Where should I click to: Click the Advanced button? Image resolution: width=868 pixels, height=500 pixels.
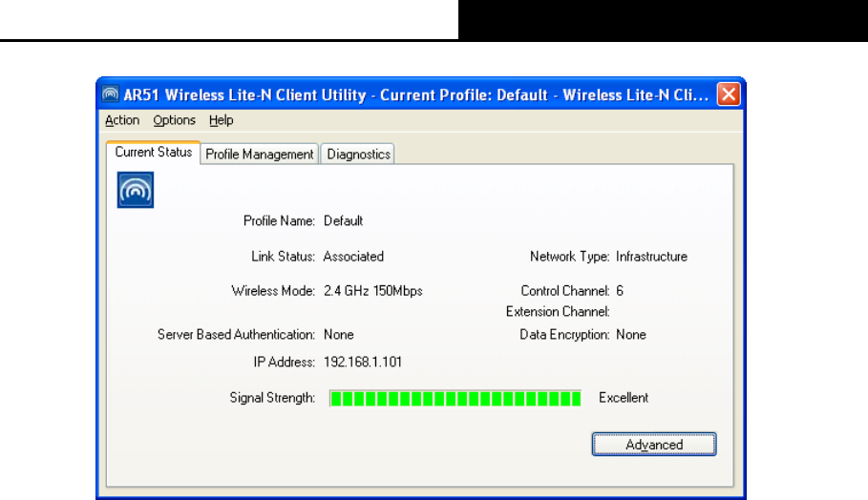coord(654,444)
